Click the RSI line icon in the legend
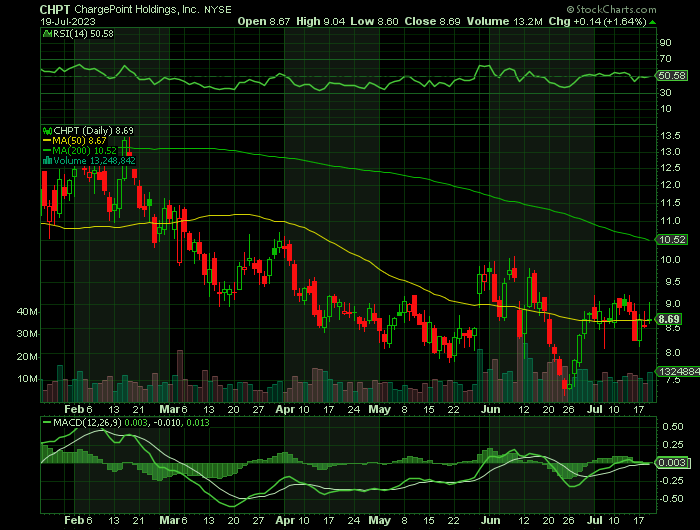Image resolution: width=700 pixels, height=530 pixels. pyautogui.click(x=47, y=33)
